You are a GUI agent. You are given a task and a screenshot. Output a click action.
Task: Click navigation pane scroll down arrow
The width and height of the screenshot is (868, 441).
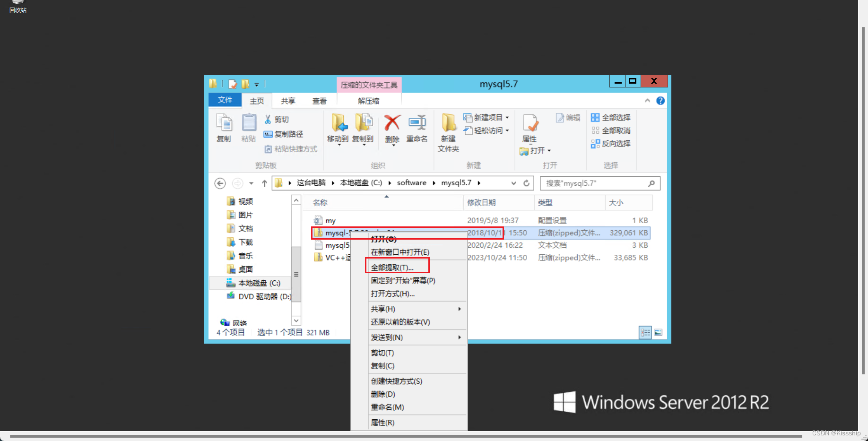pos(296,320)
